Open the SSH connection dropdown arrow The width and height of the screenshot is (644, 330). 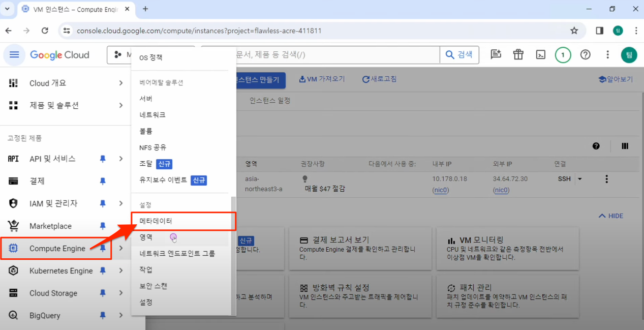[579, 179]
